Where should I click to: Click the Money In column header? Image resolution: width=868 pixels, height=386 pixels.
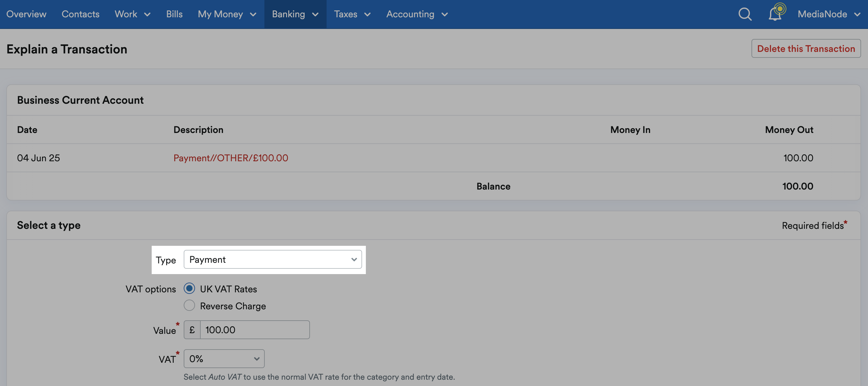[631, 130]
